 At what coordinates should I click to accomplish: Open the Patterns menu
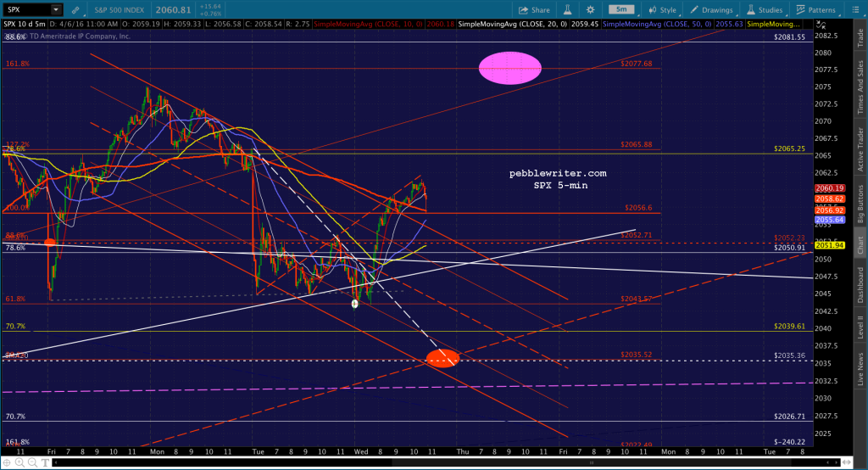pos(816,10)
